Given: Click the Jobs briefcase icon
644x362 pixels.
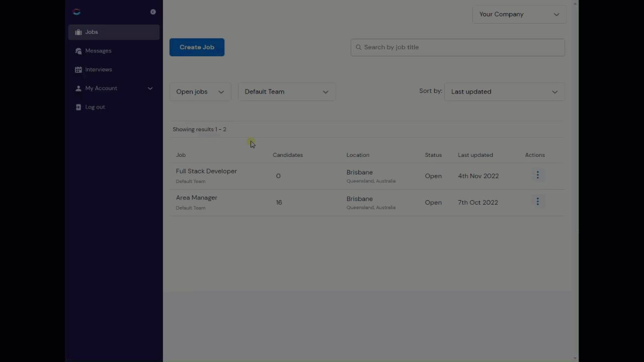Looking at the screenshot, I should (78, 32).
